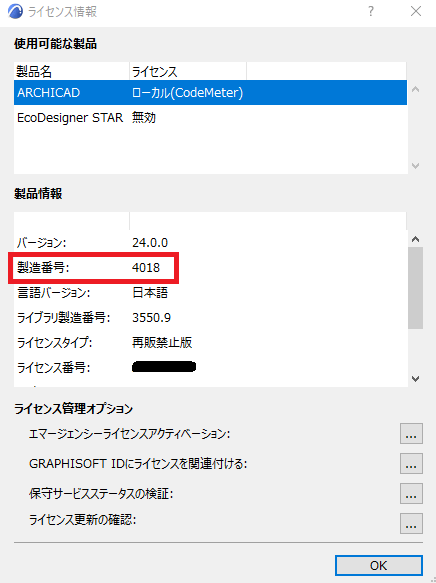
Task: Click down arrow of 製品情報 scrollbar
Action: click(x=416, y=379)
